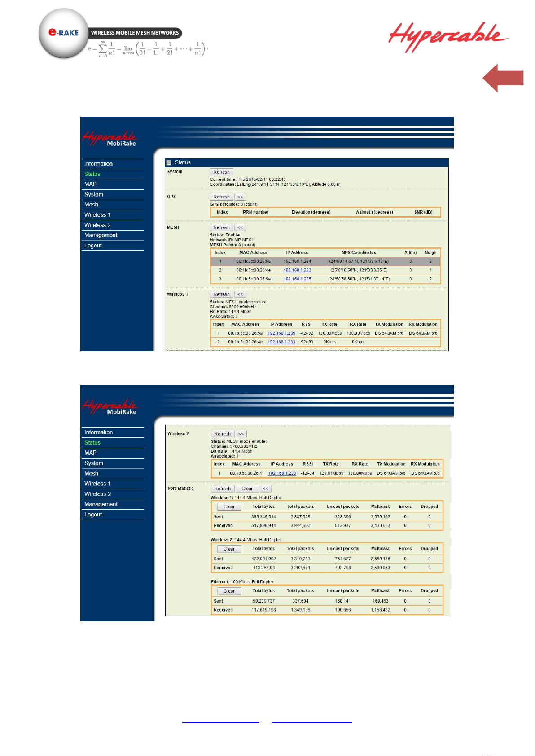Collapse the Port Statistic section using <<
The image size is (535, 756).
(x=266, y=489)
